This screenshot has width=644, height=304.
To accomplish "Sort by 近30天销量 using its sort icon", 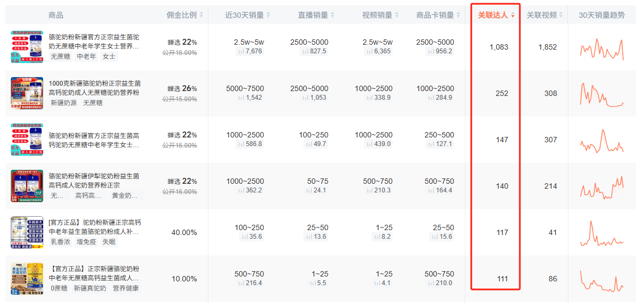I will [268, 15].
